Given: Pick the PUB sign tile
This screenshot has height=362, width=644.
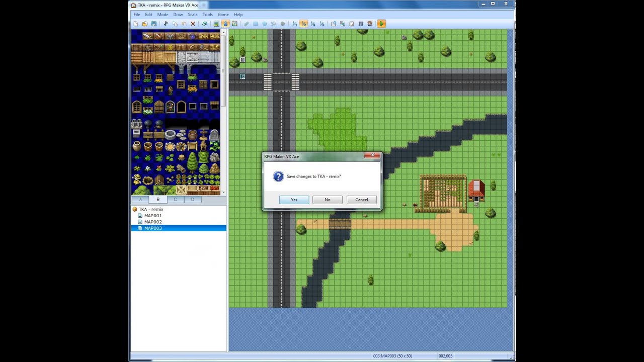Looking at the screenshot, I should point(214,36).
